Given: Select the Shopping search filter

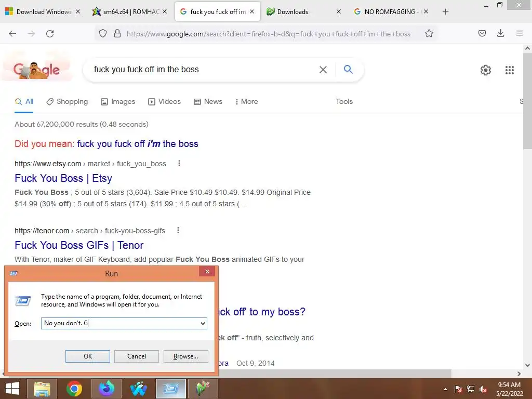Looking at the screenshot, I should pos(67,102).
